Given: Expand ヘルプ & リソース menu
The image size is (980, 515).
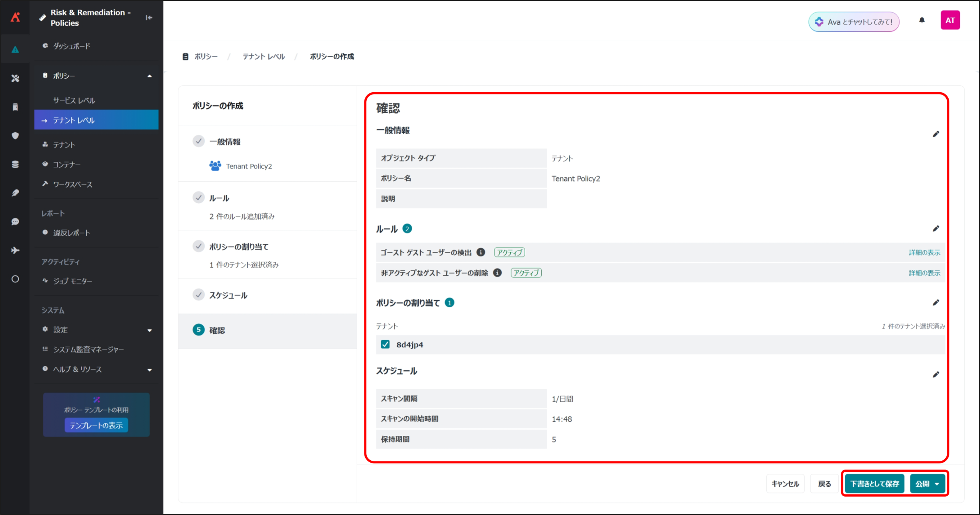Looking at the screenshot, I should (149, 370).
